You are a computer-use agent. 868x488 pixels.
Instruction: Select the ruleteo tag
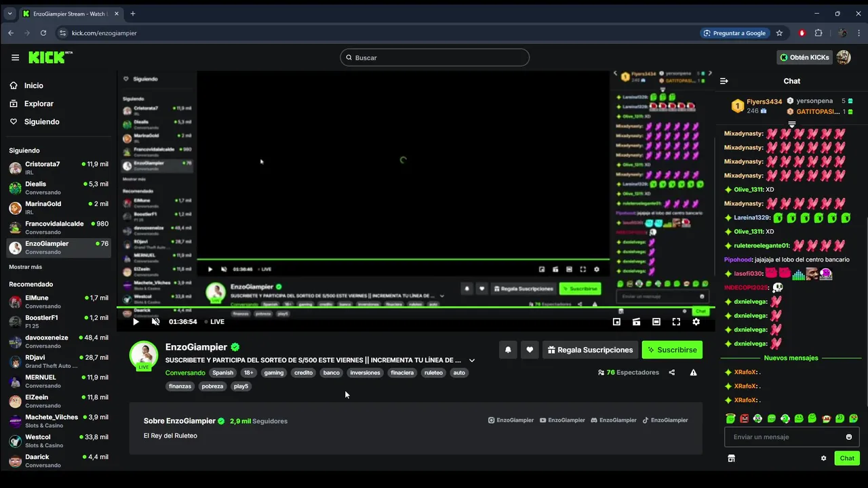coord(433,373)
